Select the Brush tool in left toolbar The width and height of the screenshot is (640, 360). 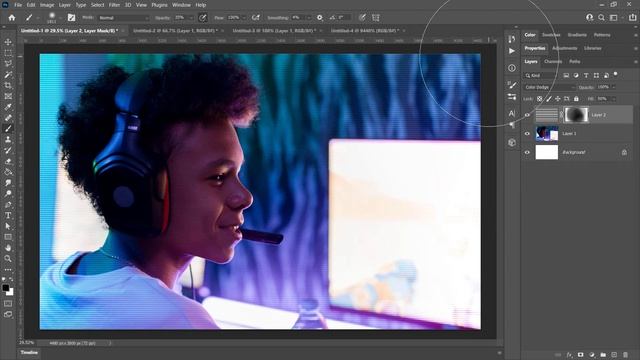[8, 129]
